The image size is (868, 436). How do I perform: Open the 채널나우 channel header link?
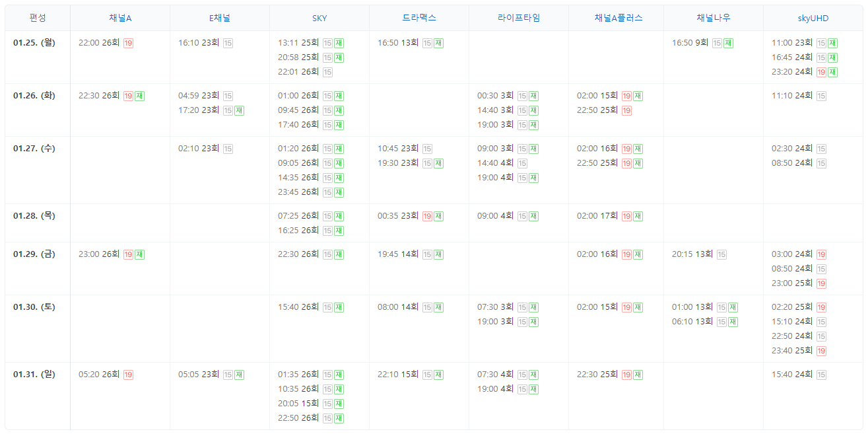[714, 18]
